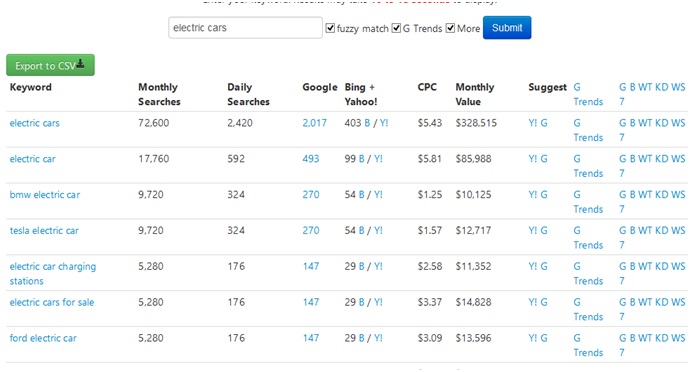The width and height of the screenshot is (690, 372).
Task: Click Bing 'B' link in electric cars row
Action: (367, 123)
